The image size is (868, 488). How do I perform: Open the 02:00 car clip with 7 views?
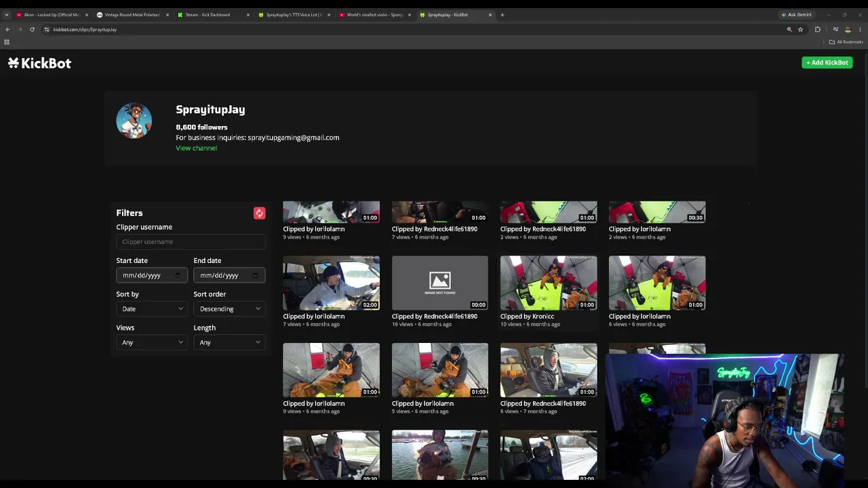click(x=331, y=283)
